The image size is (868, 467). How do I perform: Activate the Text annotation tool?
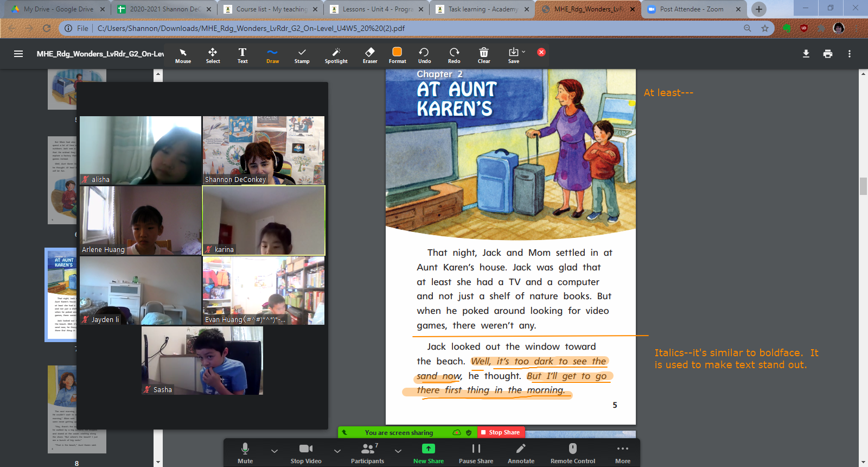pos(242,55)
